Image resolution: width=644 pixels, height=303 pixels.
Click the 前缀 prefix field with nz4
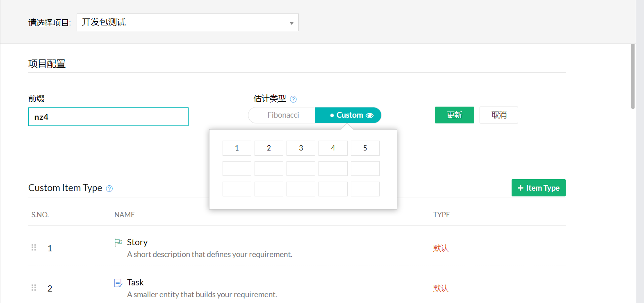(x=108, y=117)
